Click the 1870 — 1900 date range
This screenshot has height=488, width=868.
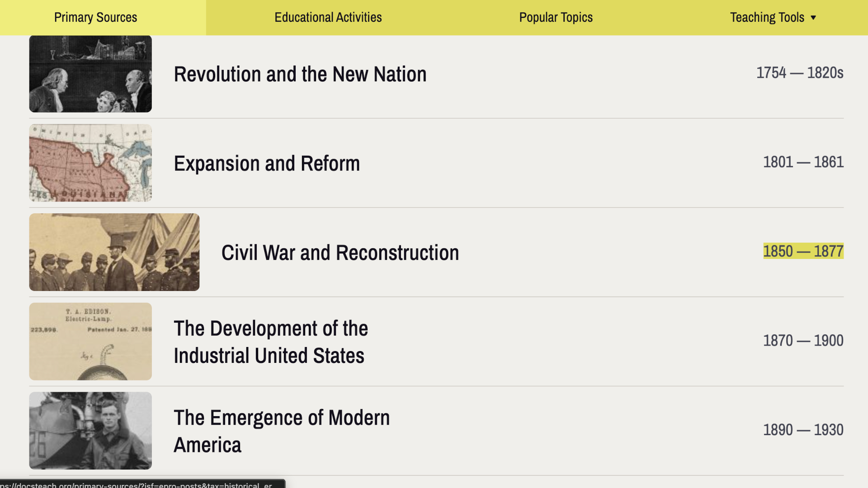pyautogui.click(x=803, y=340)
